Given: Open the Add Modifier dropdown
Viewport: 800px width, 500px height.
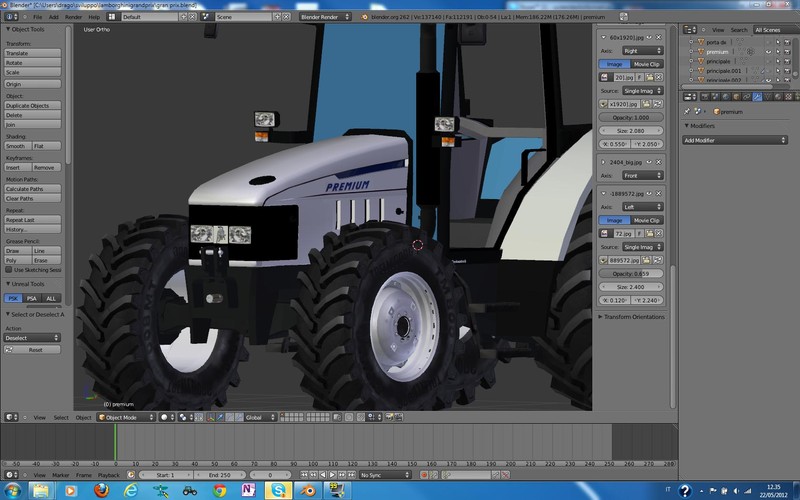Looking at the screenshot, I should click(735, 140).
